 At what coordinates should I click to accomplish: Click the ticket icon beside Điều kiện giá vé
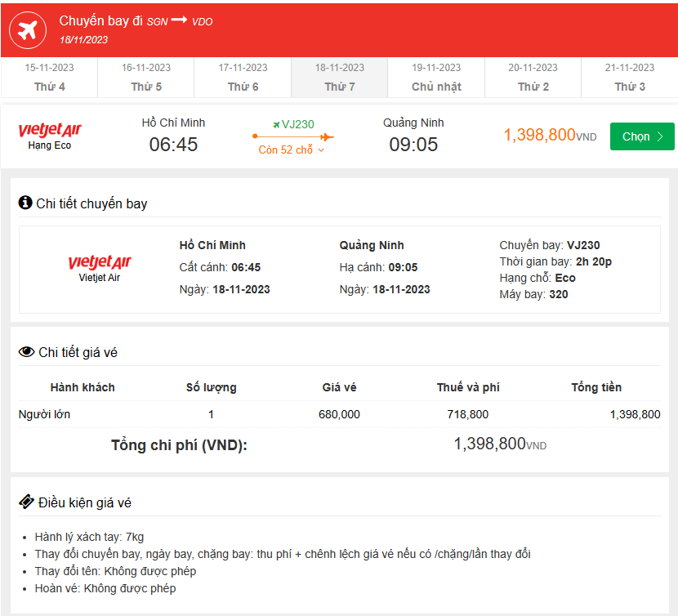26,502
